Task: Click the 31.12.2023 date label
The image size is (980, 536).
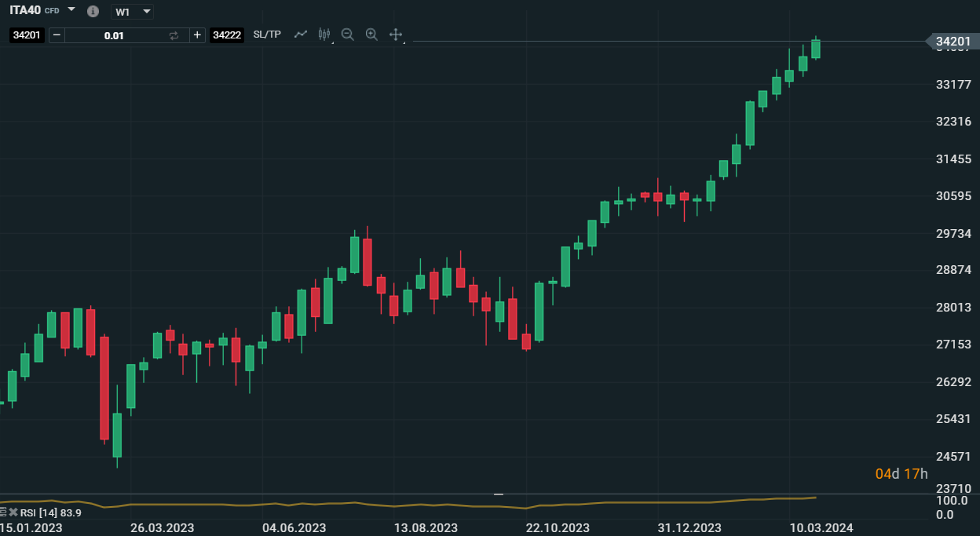Action: [689, 528]
